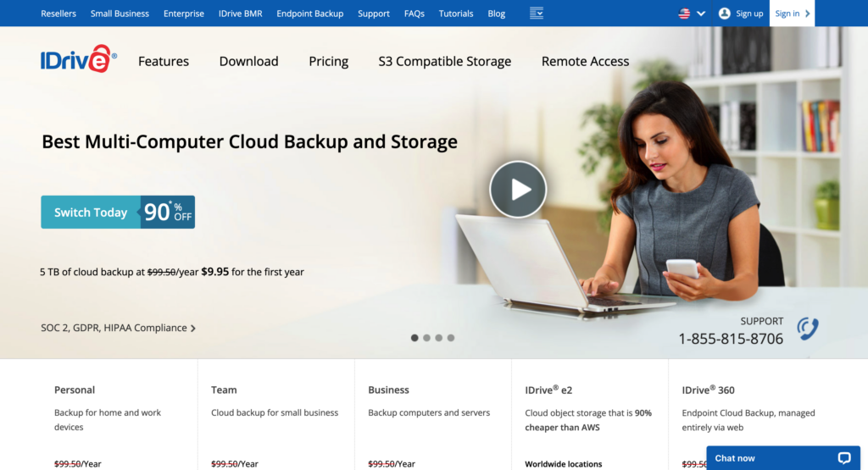The image size is (868, 470).
Task: Expand the country selector chevron
Action: click(701, 14)
